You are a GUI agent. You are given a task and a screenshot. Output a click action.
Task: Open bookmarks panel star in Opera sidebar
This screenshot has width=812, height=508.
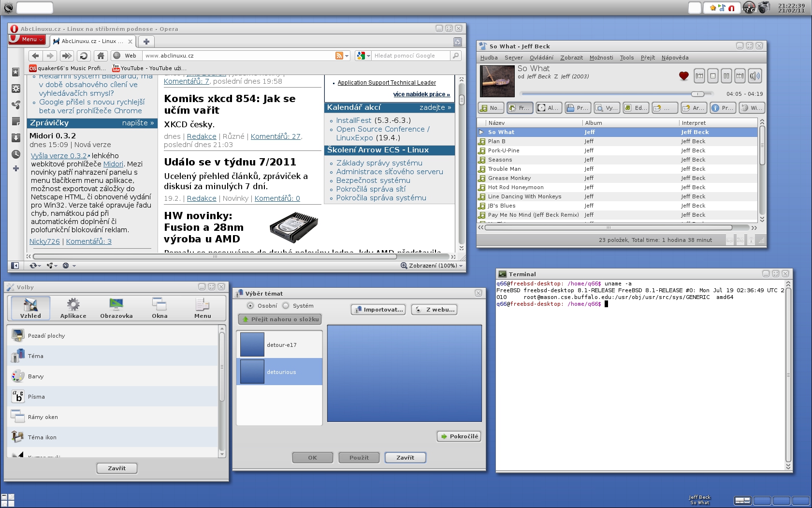(x=16, y=72)
